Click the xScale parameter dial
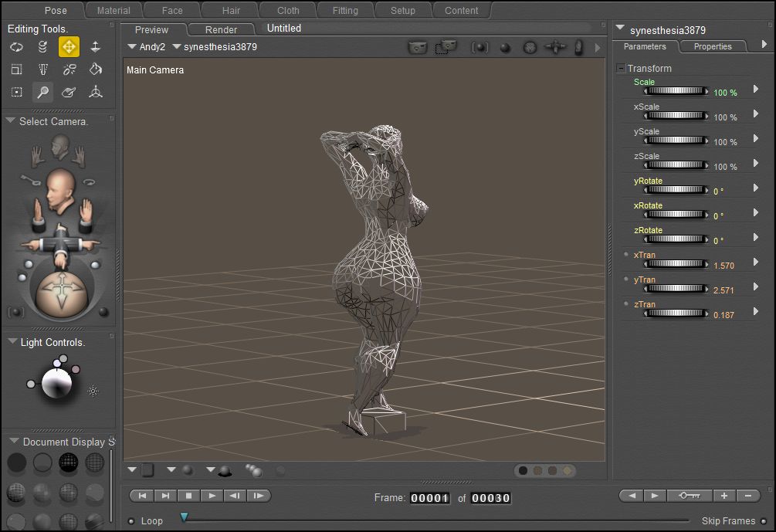The width and height of the screenshot is (776, 532). (676, 115)
